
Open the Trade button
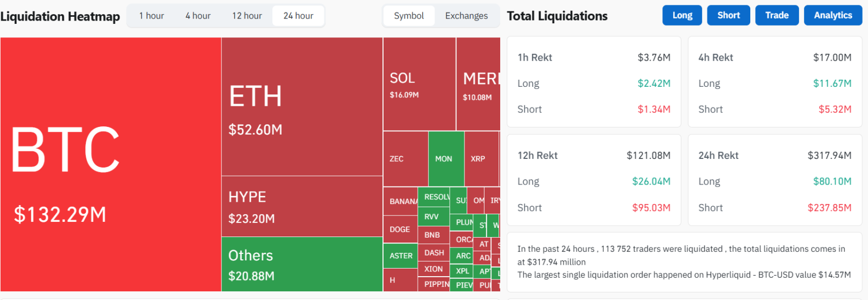pyautogui.click(x=776, y=15)
